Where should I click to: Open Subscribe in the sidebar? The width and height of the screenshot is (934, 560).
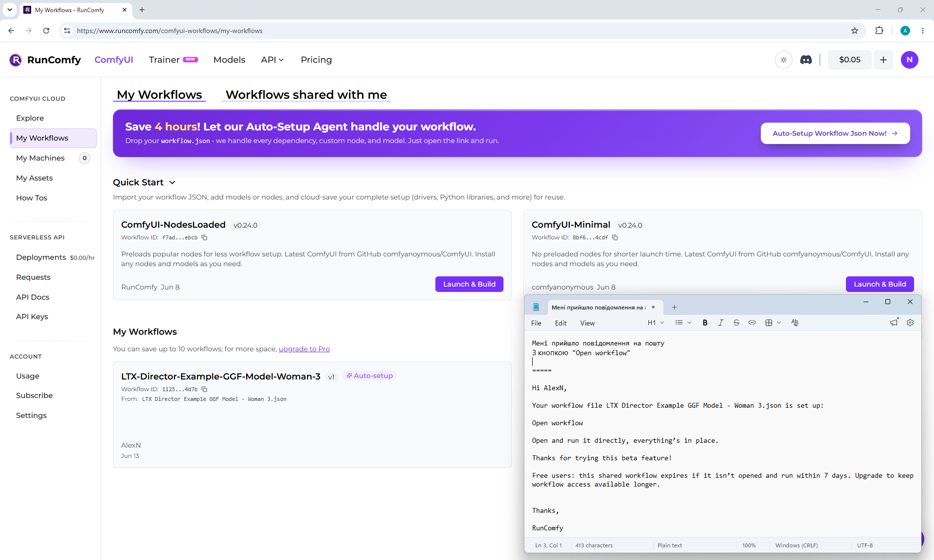click(x=34, y=396)
